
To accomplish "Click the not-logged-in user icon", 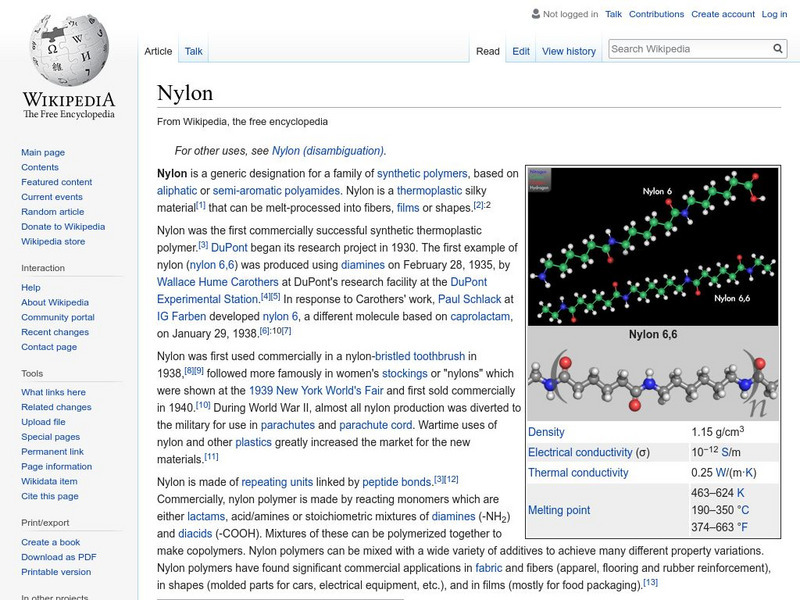I will pos(535,14).
